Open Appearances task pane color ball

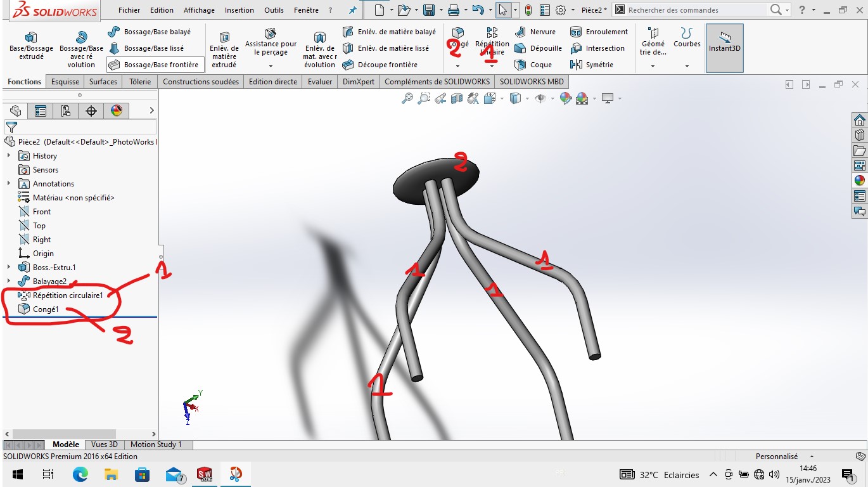[860, 180]
